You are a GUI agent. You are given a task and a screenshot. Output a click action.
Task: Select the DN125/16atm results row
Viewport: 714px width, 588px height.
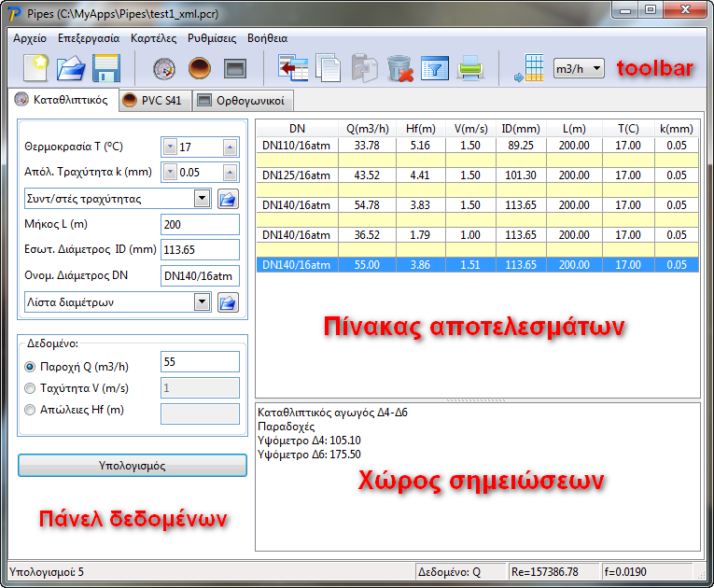tap(478, 175)
